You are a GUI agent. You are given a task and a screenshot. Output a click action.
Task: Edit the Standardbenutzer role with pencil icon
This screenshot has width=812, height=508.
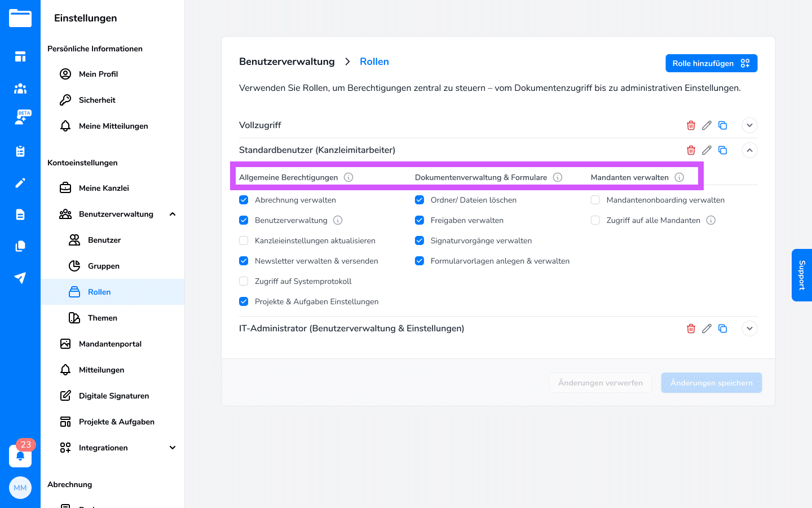[x=707, y=150]
